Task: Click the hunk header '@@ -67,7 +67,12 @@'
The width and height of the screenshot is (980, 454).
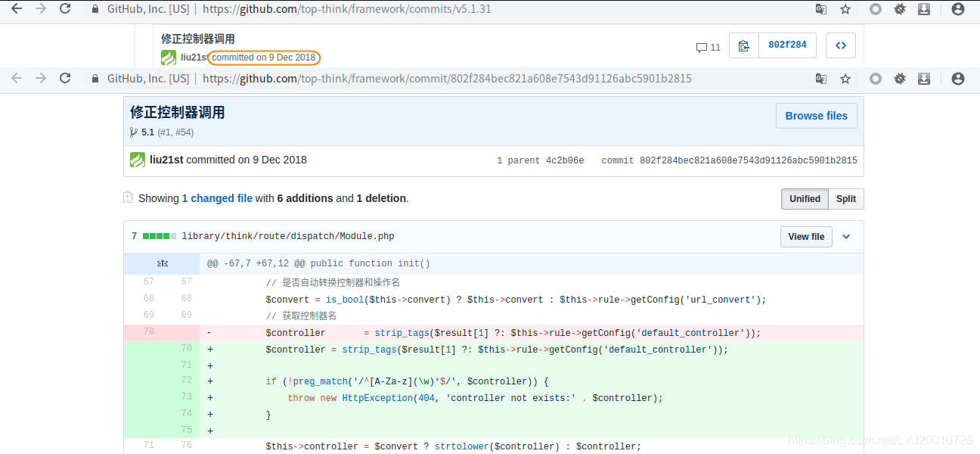Action: tap(256, 264)
